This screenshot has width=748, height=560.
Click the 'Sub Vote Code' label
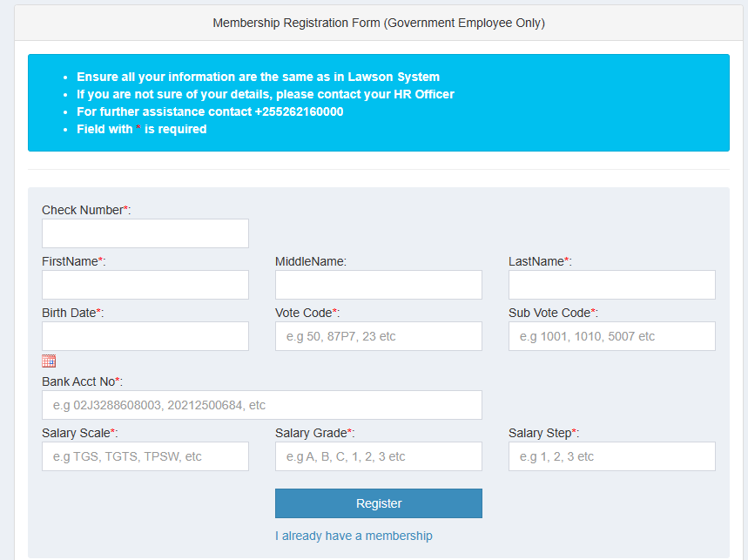click(x=553, y=313)
